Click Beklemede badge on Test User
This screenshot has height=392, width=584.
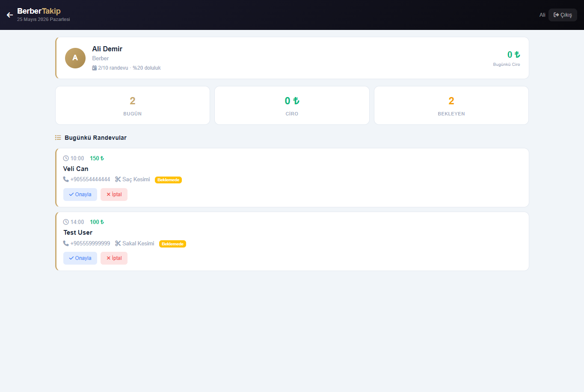click(x=172, y=244)
